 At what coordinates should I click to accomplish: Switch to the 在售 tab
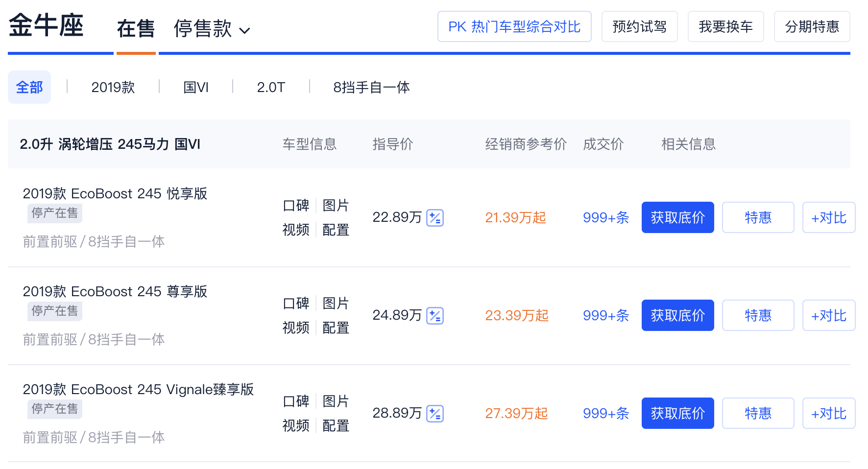point(136,29)
